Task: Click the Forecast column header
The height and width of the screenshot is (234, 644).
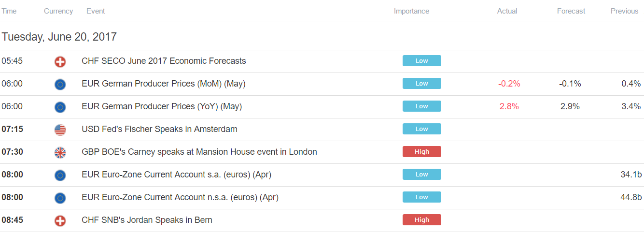Action: tap(571, 11)
